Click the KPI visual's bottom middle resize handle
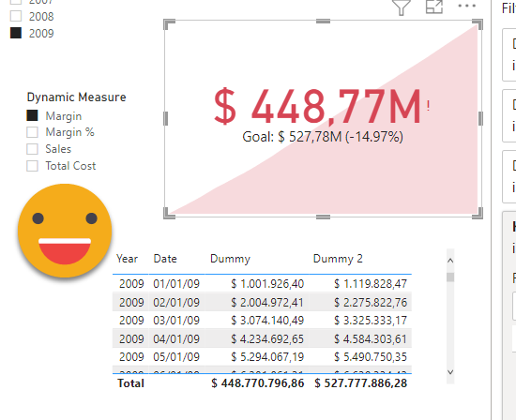 click(x=323, y=217)
